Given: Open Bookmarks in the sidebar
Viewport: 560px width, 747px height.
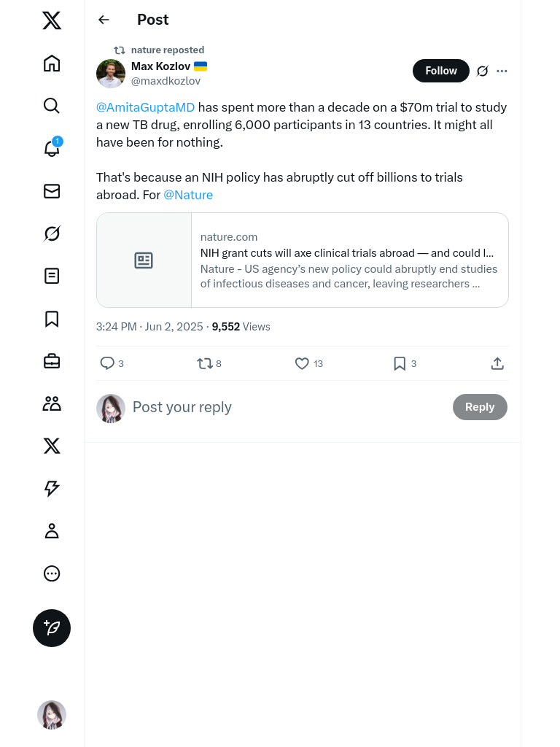Looking at the screenshot, I should tap(52, 319).
